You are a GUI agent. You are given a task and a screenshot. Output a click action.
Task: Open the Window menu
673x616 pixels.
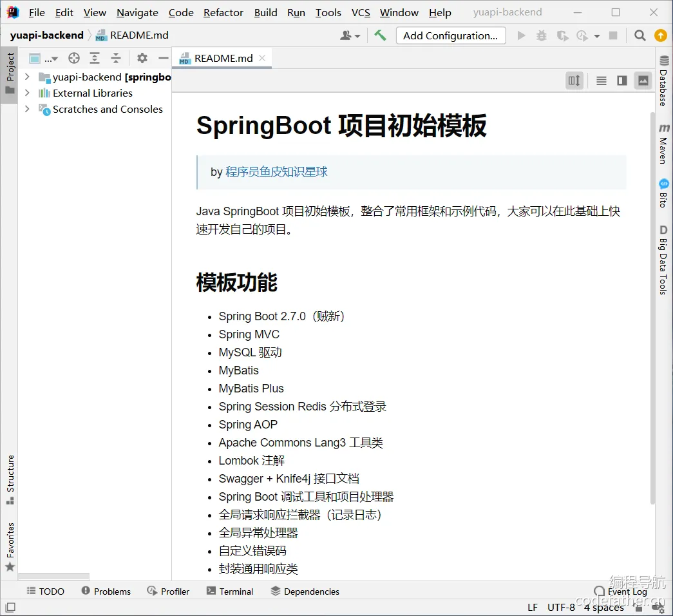pos(399,12)
